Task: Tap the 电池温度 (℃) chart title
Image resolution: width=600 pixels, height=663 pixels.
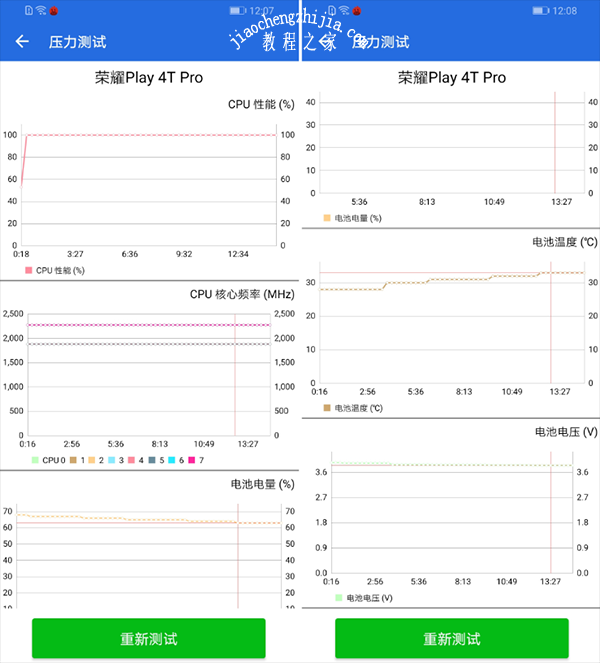Action: point(564,242)
